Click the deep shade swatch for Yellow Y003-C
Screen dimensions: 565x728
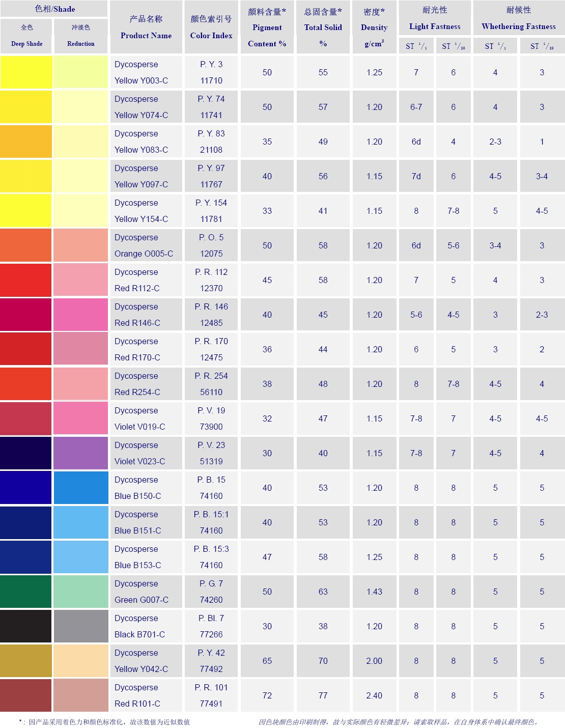(26, 72)
